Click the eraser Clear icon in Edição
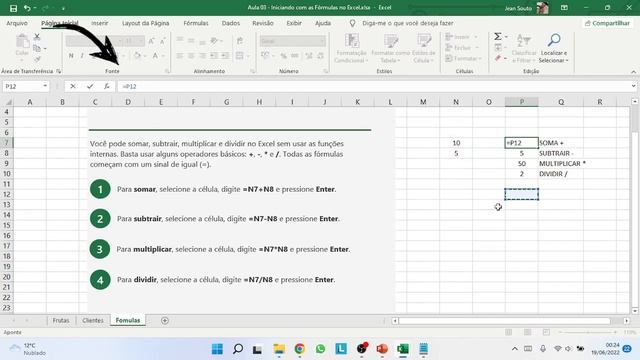 498,59
